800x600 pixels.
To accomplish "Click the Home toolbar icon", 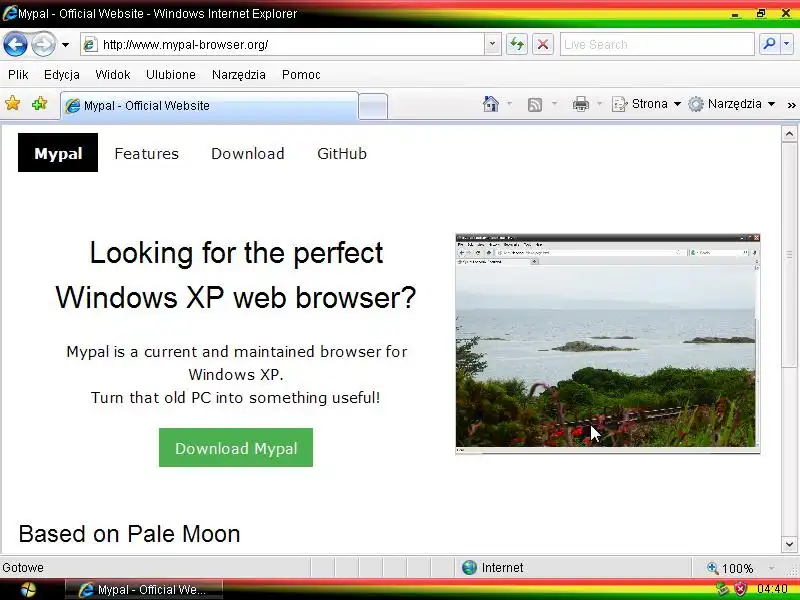I will 490,104.
